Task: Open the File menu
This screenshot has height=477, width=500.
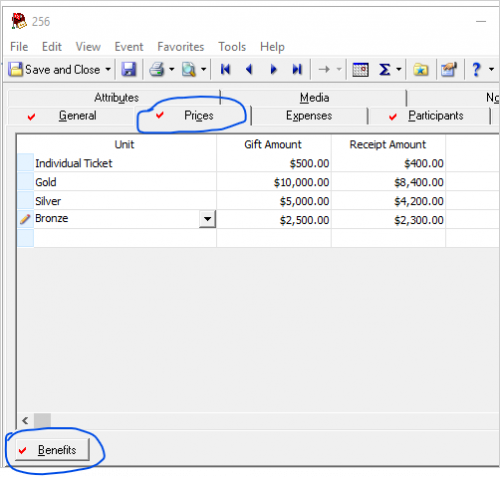Action: tap(19, 47)
